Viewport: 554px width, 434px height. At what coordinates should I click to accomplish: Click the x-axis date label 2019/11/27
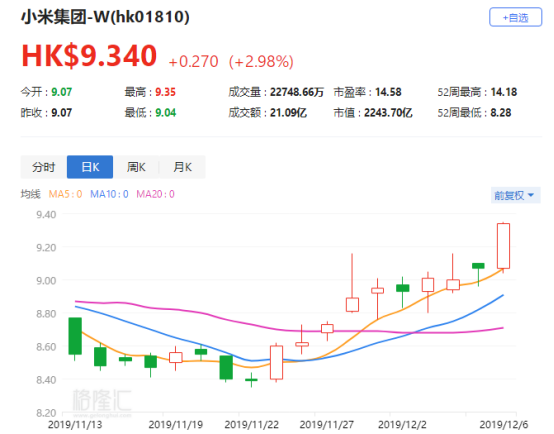(327, 424)
